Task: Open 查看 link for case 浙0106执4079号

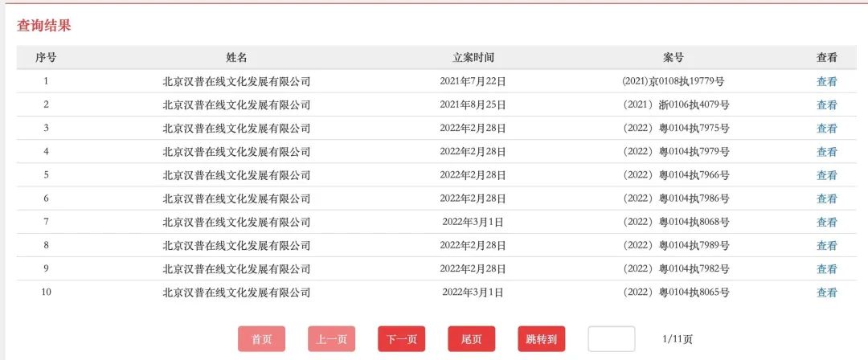Action: 826,104
